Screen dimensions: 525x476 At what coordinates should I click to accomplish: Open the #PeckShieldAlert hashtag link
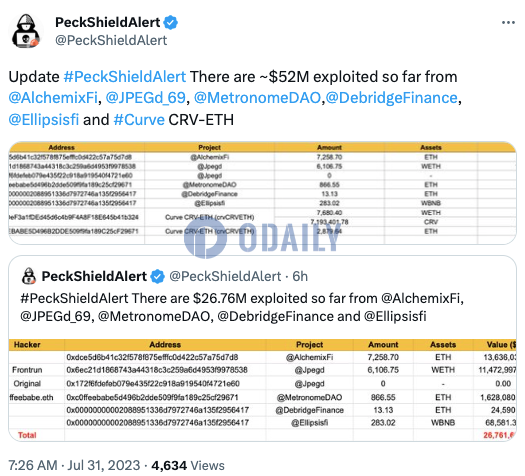(x=125, y=77)
